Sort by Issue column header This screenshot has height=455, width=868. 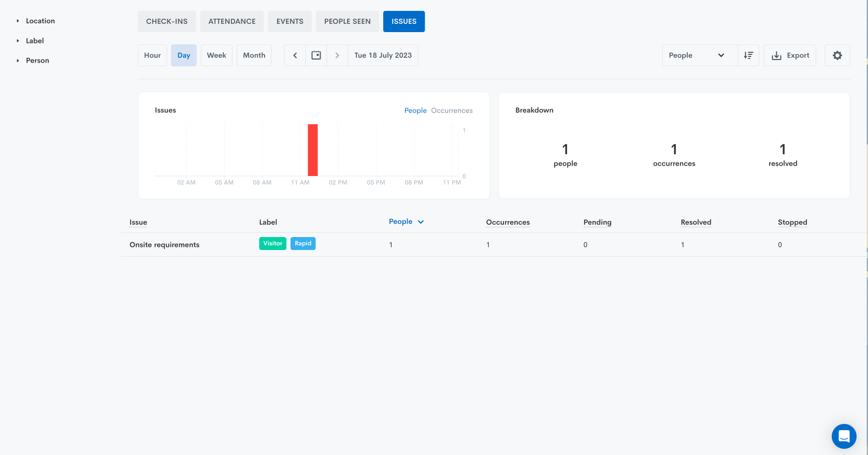pyautogui.click(x=138, y=222)
